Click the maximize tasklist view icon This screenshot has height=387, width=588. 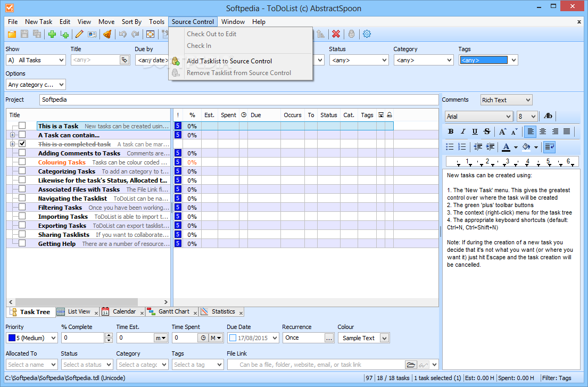[x=150, y=34]
